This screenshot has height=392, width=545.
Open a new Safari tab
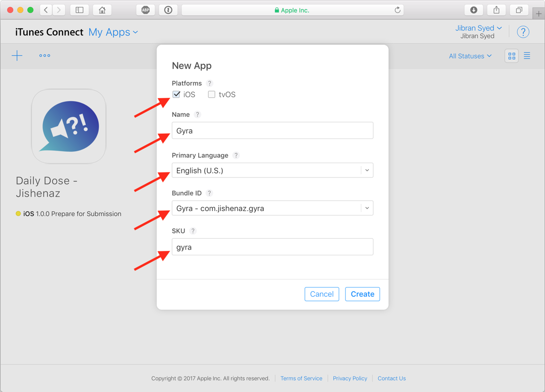[538, 14]
